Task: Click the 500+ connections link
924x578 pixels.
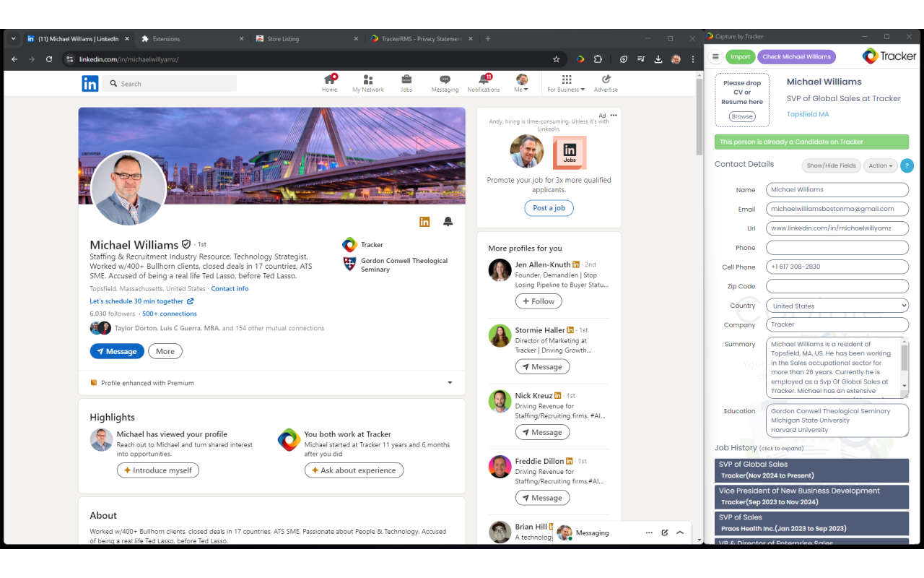Action: tap(170, 314)
